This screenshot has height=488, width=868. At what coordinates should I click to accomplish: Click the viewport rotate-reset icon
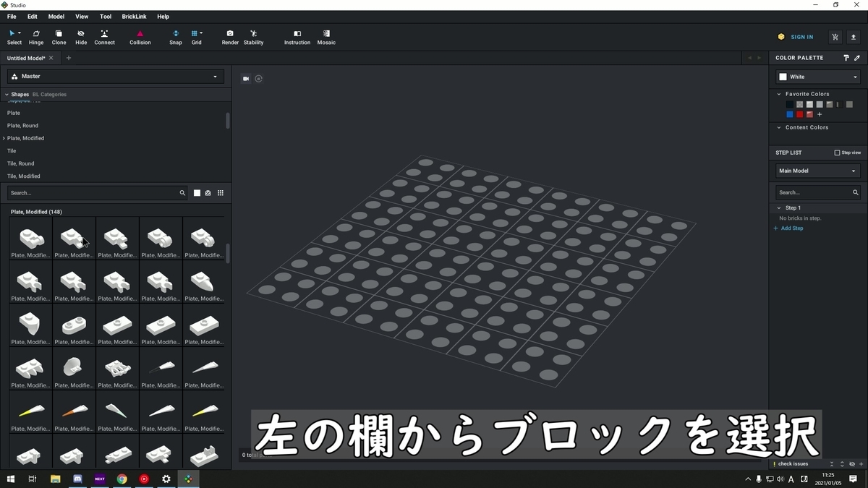(259, 79)
